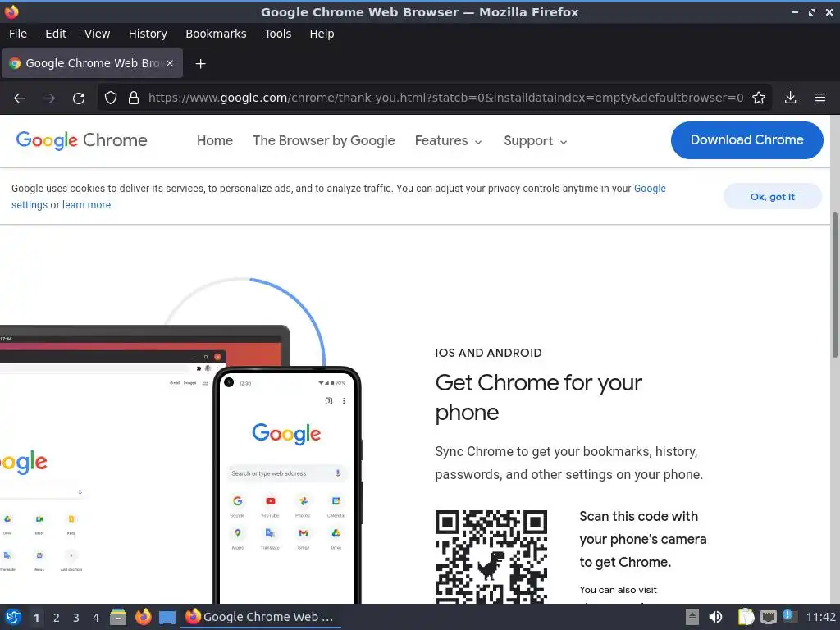Open the tracking protection shield icon

click(x=111, y=98)
